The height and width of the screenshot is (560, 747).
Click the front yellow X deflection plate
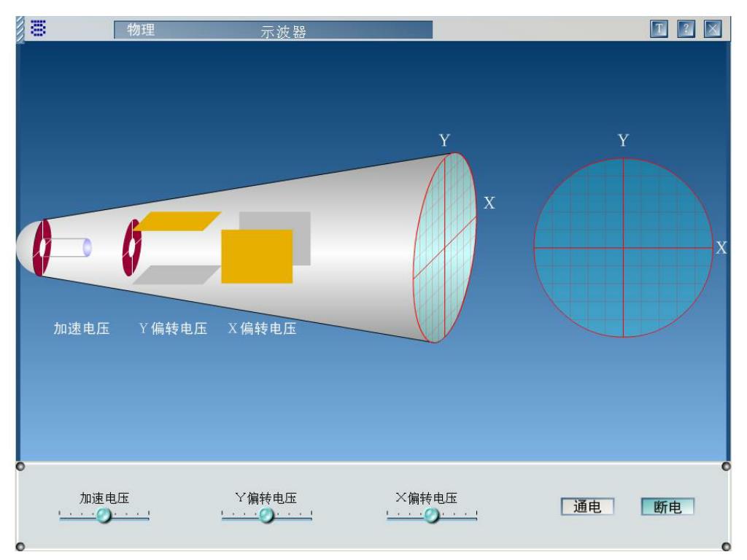pyautogui.click(x=257, y=257)
